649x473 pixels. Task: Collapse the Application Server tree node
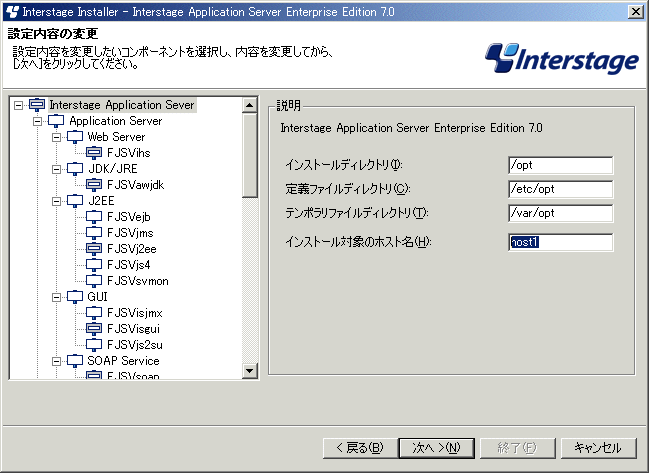pyautogui.click(x=37, y=121)
